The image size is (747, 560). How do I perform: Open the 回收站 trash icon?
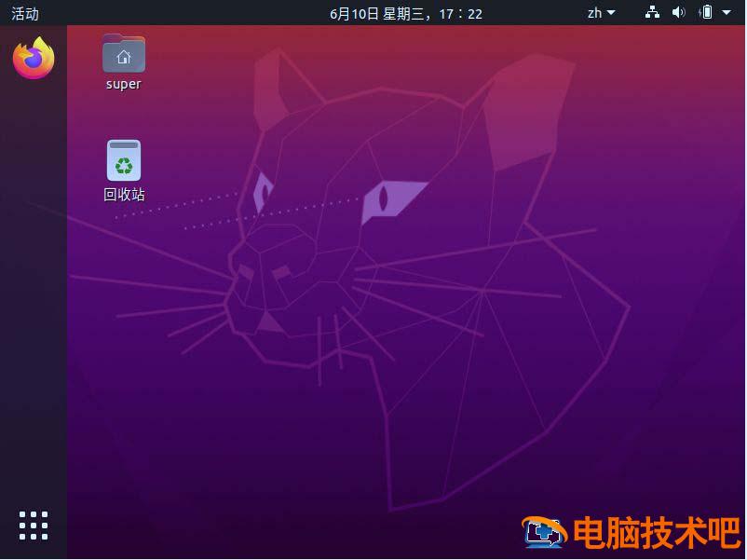[x=124, y=160]
